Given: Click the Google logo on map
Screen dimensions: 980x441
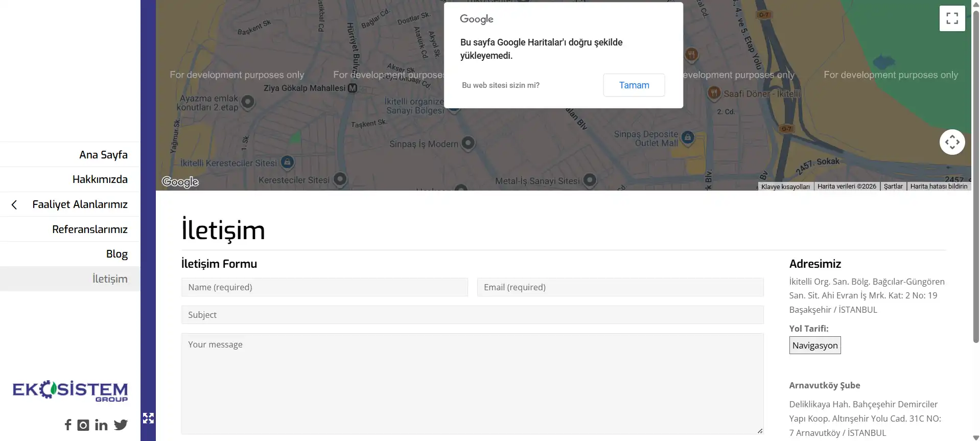Looking at the screenshot, I should (x=180, y=182).
